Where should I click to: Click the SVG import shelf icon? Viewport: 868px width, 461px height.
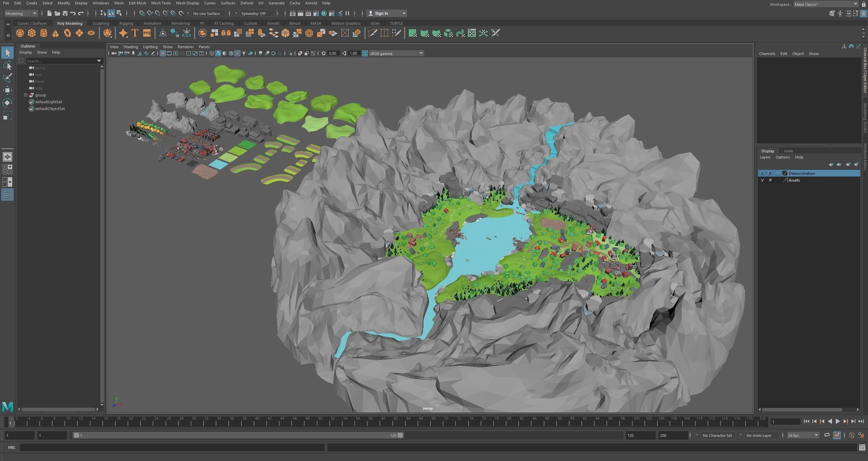(147, 33)
